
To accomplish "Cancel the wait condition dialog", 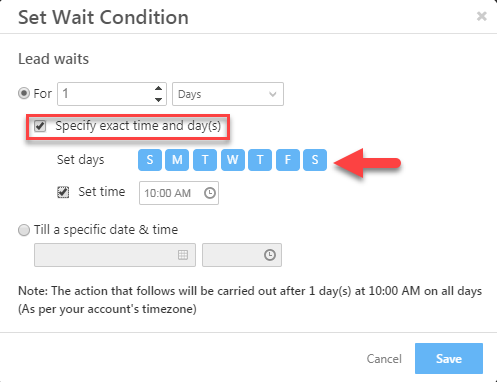I will coord(384,359).
